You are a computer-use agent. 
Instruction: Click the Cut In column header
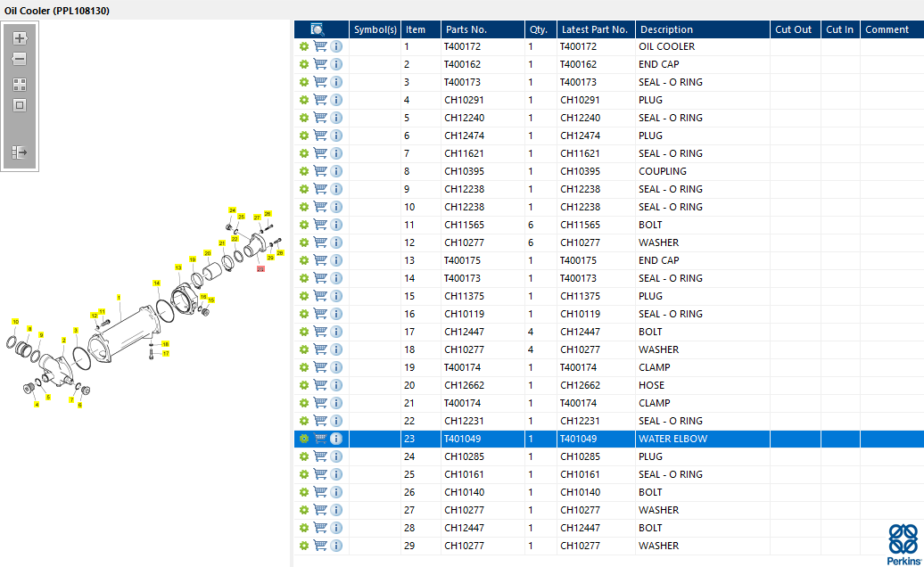click(840, 29)
